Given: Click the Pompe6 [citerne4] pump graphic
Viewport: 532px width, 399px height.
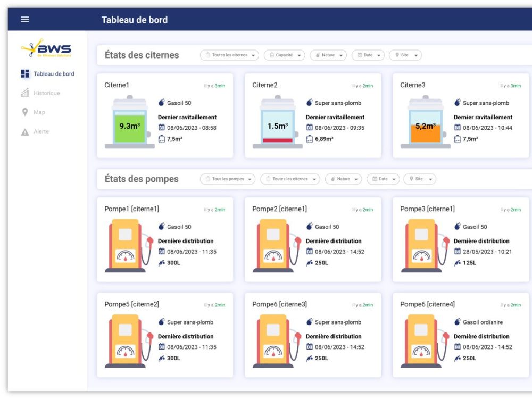Looking at the screenshot, I should click(x=425, y=342).
